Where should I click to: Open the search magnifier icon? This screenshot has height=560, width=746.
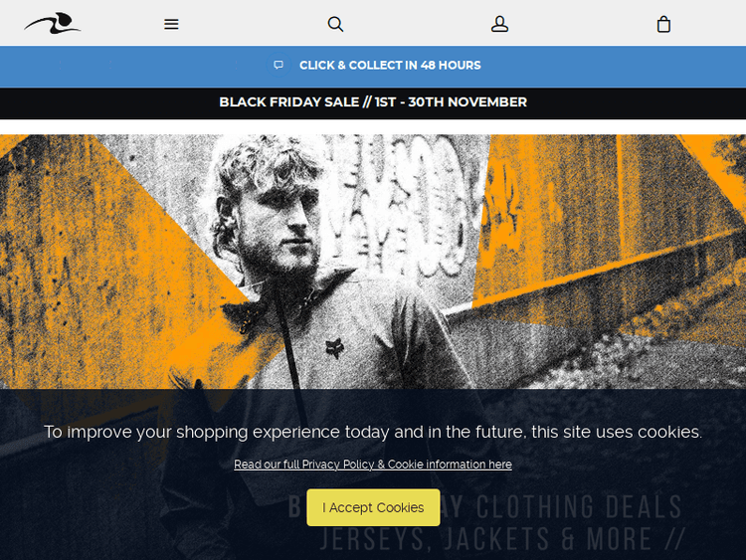tap(335, 24)
